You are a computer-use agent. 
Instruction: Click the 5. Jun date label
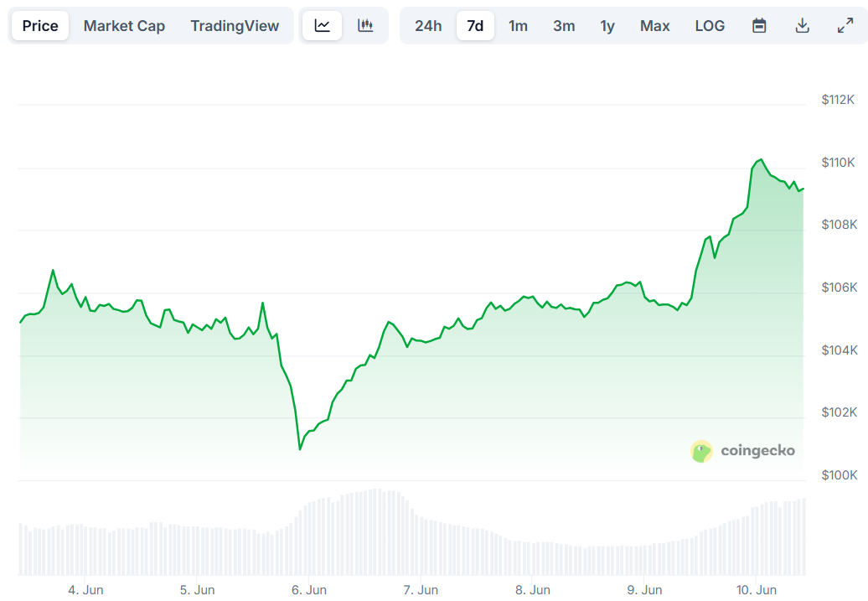point(197,590)
